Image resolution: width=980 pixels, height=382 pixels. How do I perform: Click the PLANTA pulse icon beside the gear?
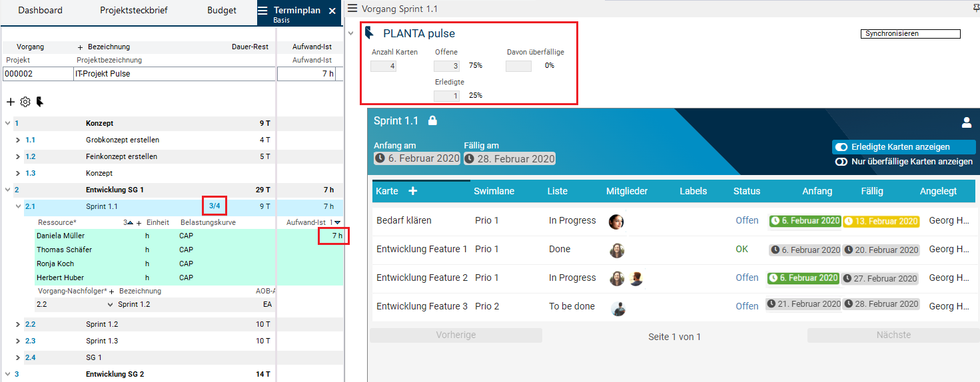[x=40, y=102]
